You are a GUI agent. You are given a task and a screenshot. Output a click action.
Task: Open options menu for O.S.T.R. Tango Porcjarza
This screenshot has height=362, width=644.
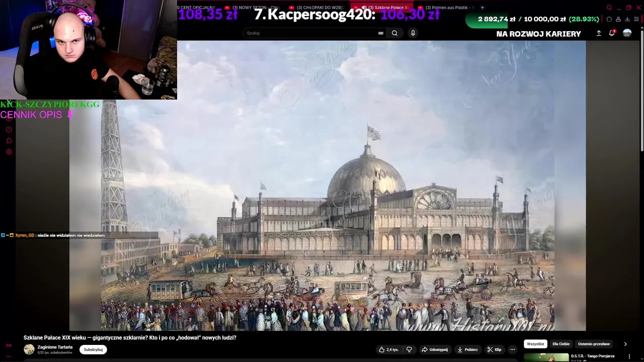tap(629, 356)
